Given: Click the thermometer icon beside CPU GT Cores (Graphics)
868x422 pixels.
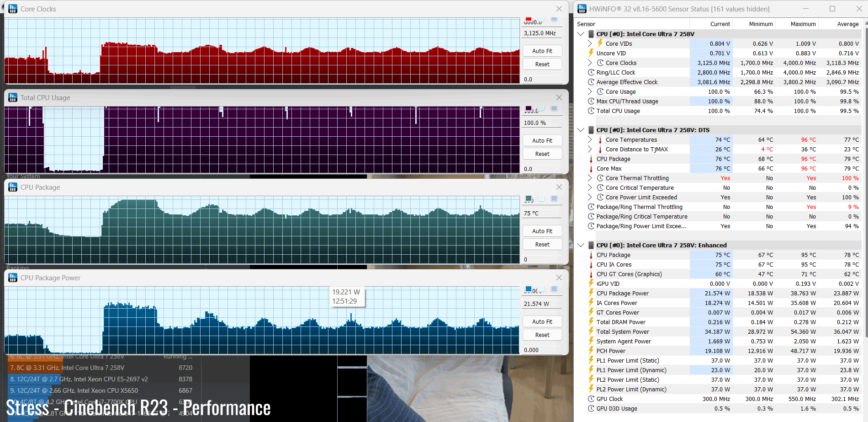Looking at the screenshot, I should pos(591,274).
